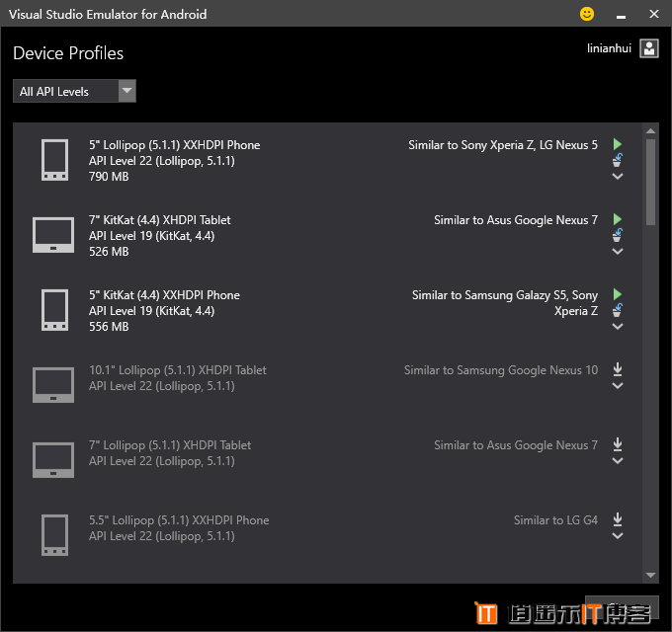This screenshot has height=632, width=672.
Task: Expand details for 7" Lollipop XHDPI Tablet
Action: 617,461
